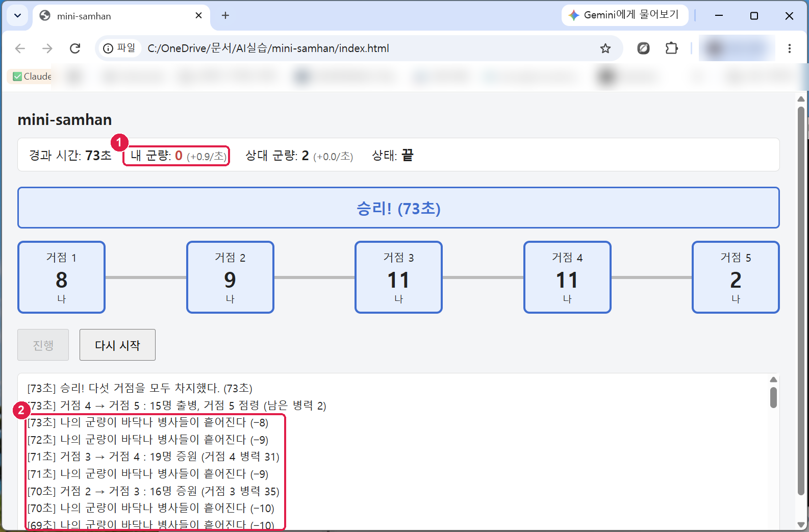Image resolution: width=809 pixels, height=532 pixels.
Task: Click the address bar URL
Action: (x=268, y=48)
